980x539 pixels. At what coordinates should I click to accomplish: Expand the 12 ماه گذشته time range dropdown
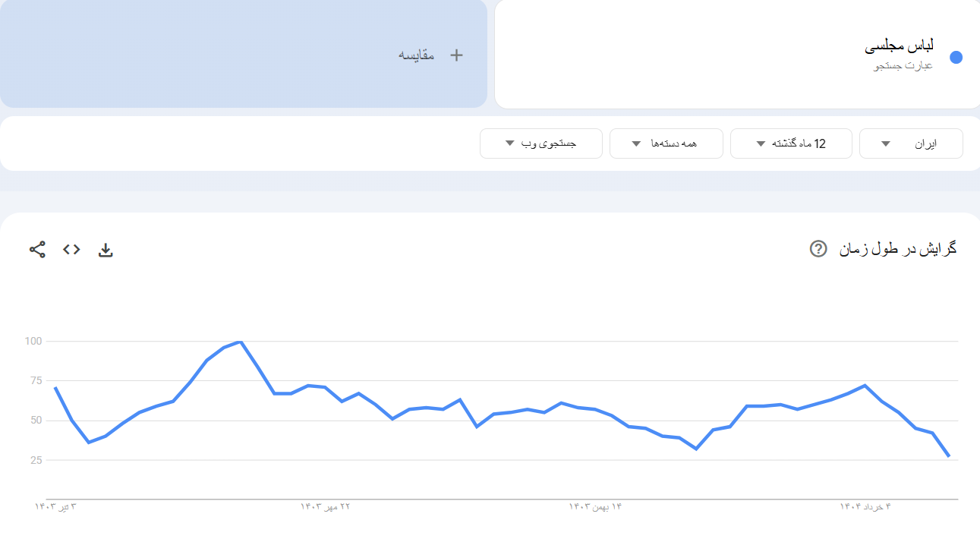791,143
